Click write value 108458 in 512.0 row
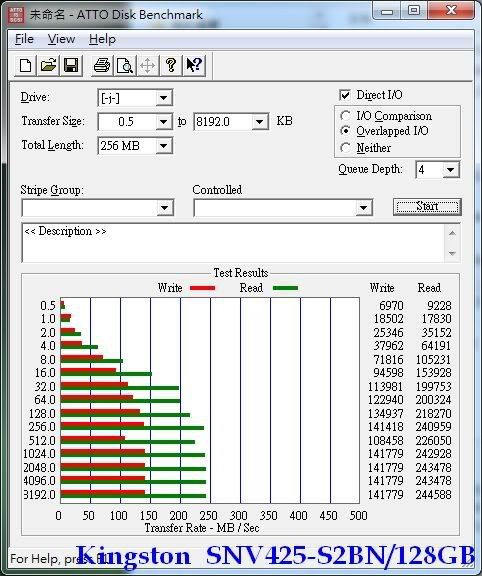The image size is (482, 576). coord(385,440)
